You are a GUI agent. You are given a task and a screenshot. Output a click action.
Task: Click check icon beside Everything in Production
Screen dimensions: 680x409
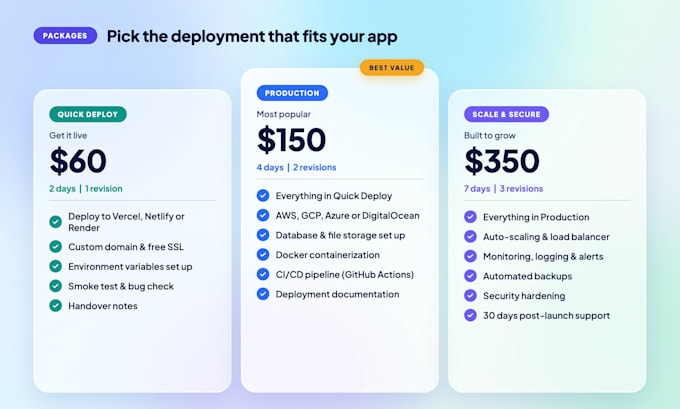tap(471, 216)
